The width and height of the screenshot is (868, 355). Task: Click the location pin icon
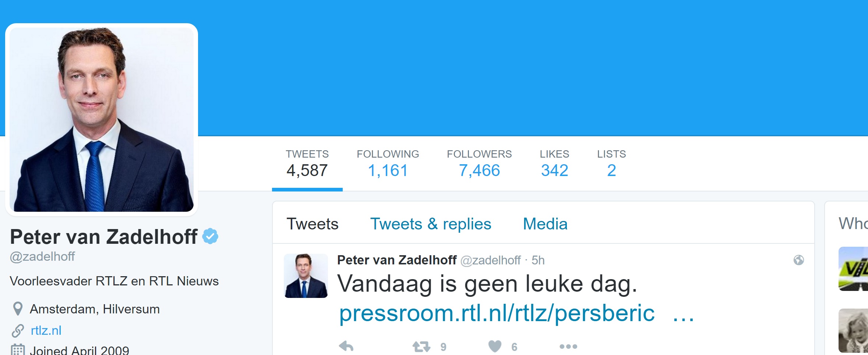click(x=18, y=309)
